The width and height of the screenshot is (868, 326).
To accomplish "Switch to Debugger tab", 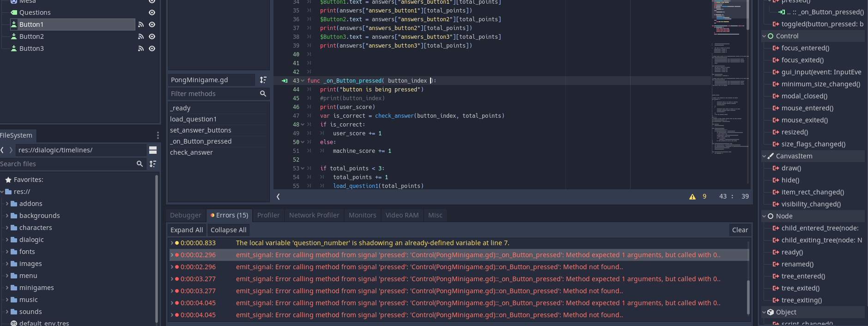I will [186, 215].
